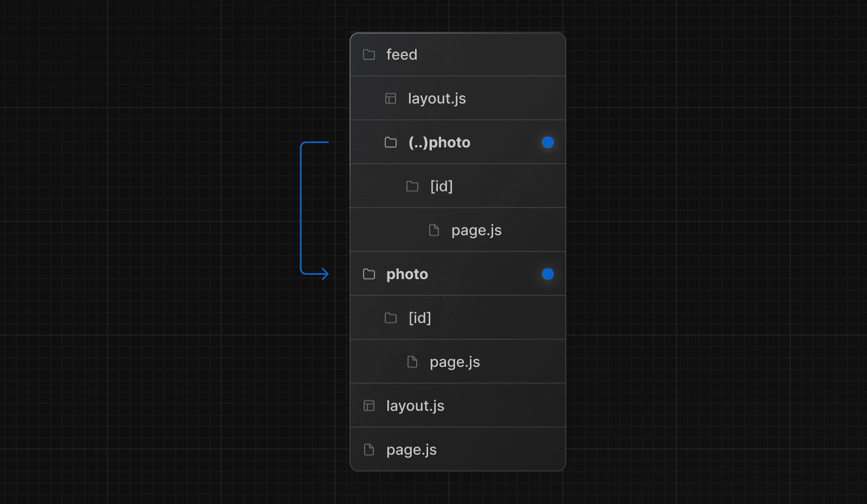
Task: Open the root-level page.js file label
Action: (411, 450)
